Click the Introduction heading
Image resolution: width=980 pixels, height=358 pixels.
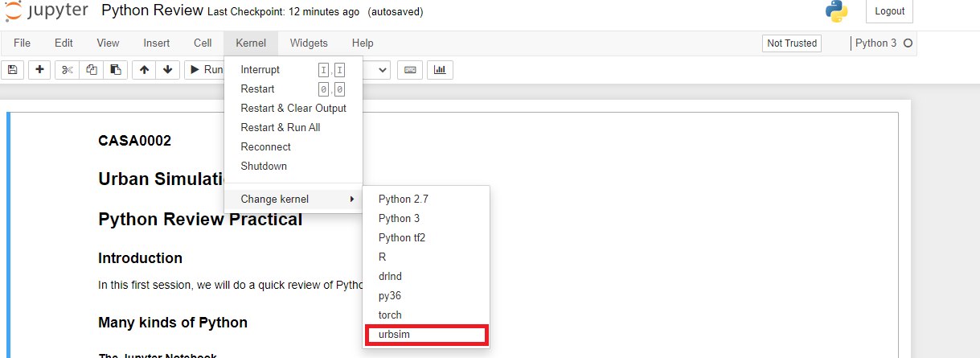pyautogui.click(x=141, y=258)
